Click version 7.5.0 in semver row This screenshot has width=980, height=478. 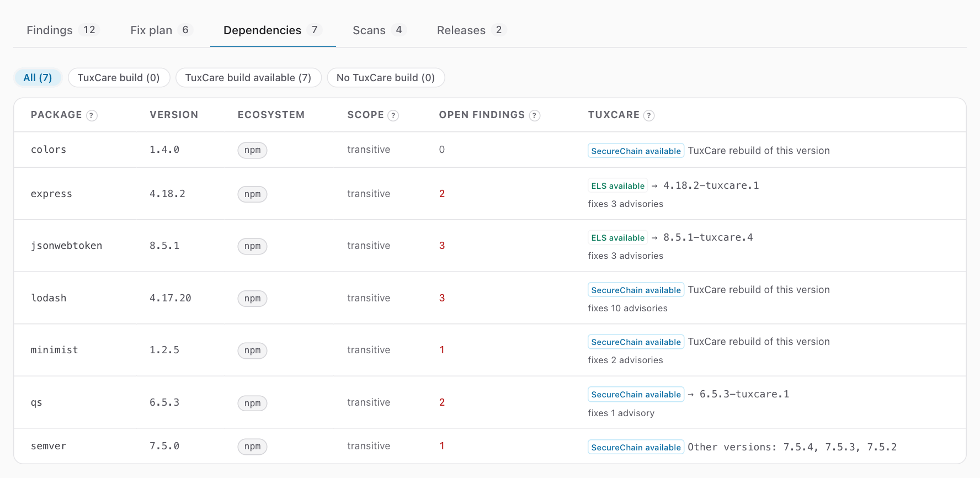pyautogui.click(x=164, y=446)
